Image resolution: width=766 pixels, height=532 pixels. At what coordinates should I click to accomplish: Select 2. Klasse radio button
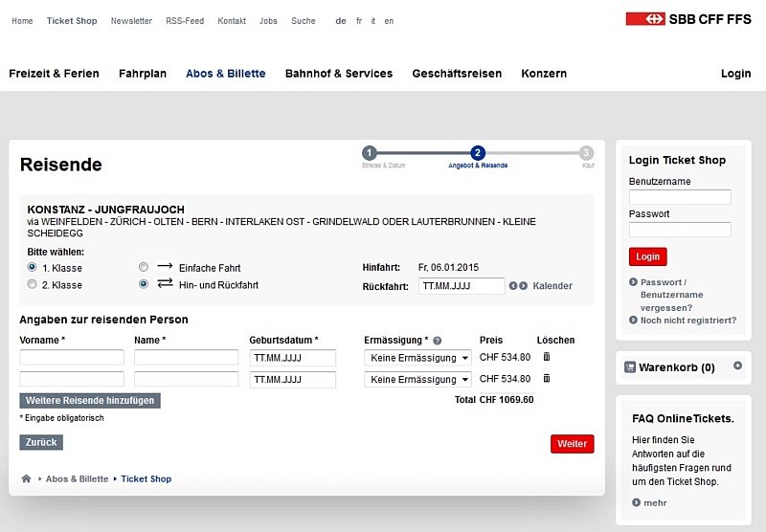pyautogui.click(x=32, y=284)
